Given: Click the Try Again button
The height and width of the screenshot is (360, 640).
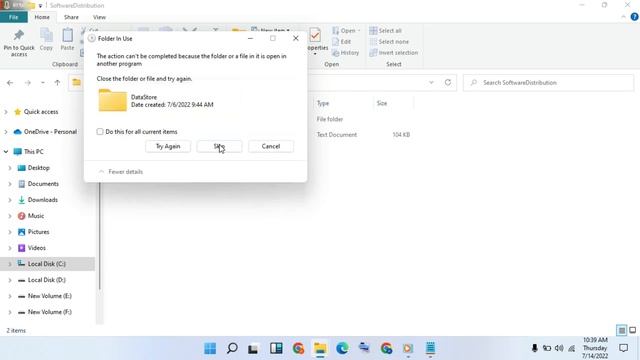Looking at the screenshot, I should 168,146.
